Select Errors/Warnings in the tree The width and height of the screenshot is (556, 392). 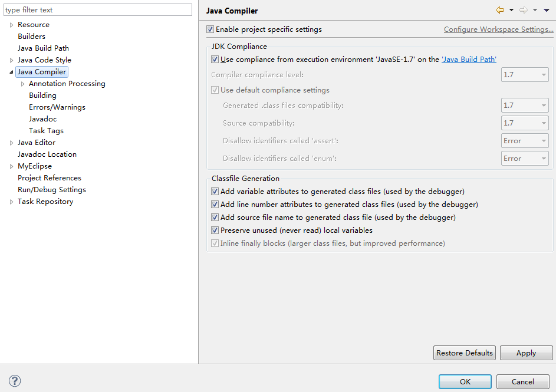57,107
